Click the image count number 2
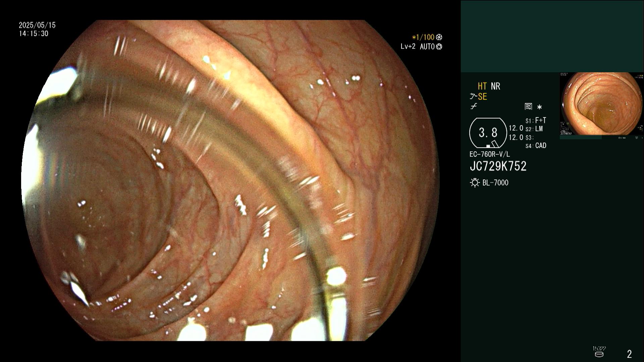Image resolution: width=644 pixels, height=362 pixels. coord(630,354)
